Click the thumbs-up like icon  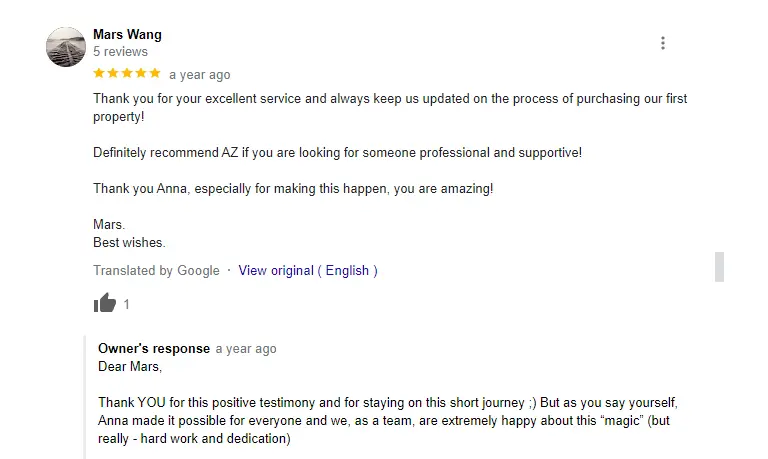pyautogui.click(x=104, y=303)
